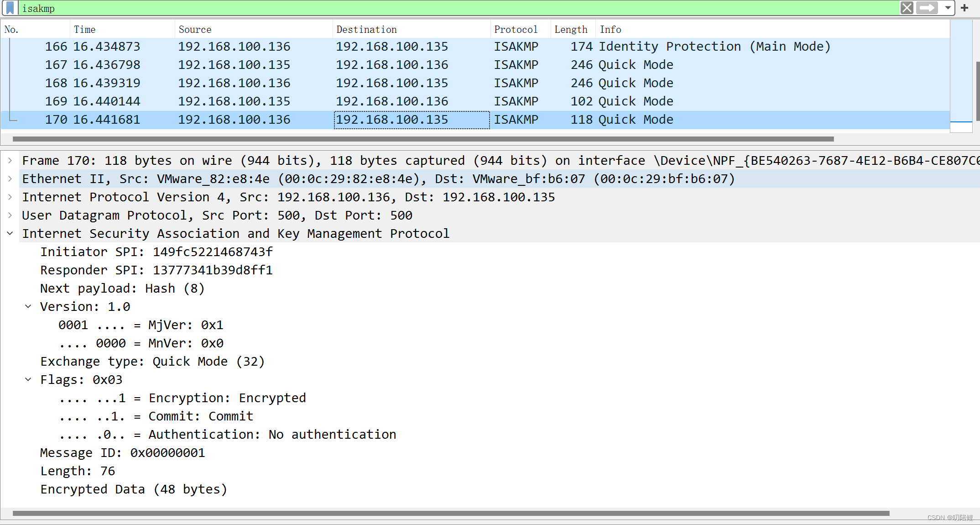This screenshot has width=980, height=525.
Task: Select the Encryption: Encrypted flag line
Action: (x=182, y=398)
